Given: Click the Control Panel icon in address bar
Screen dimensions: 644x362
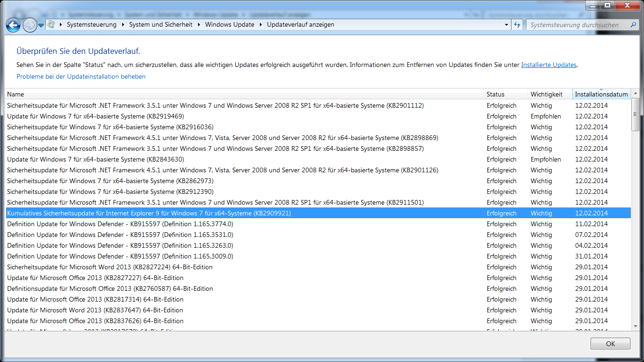Looking at the screenshot, I should pyautogui.click(x=51, y=24).
